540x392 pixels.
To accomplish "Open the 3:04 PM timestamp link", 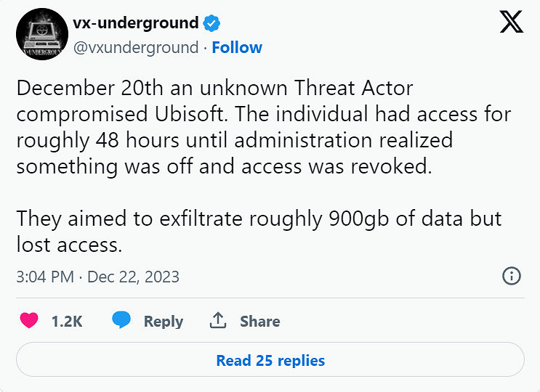I will (x=45, y=277).
